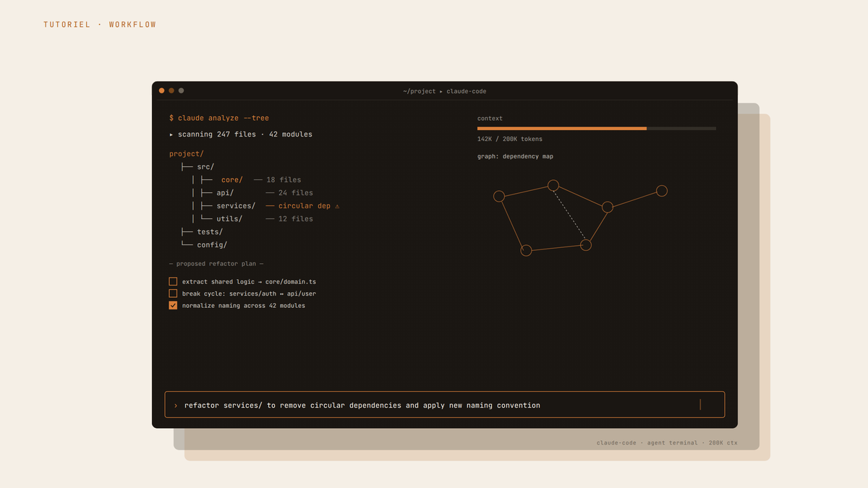Click the project/ root path
The width and height of the screenshot is (868, 488).
point(187,154)
